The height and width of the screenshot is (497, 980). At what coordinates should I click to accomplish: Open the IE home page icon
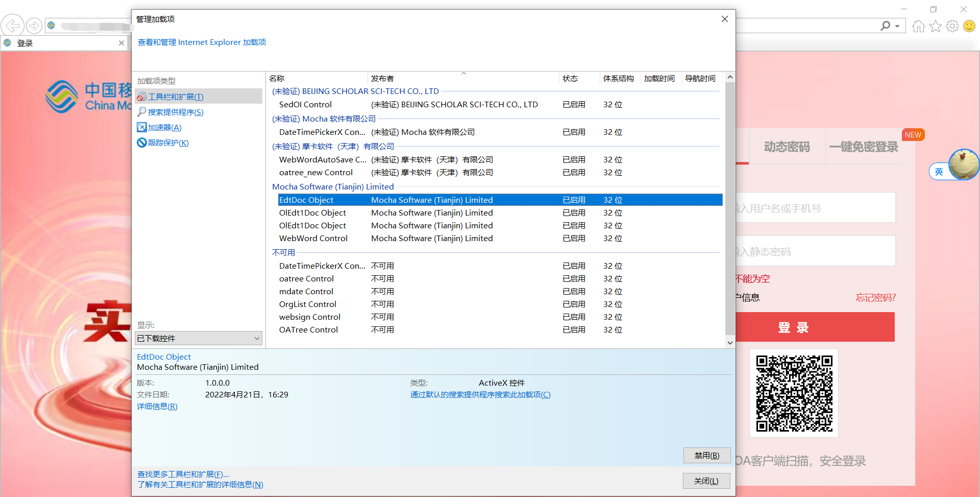click(918, 26)
